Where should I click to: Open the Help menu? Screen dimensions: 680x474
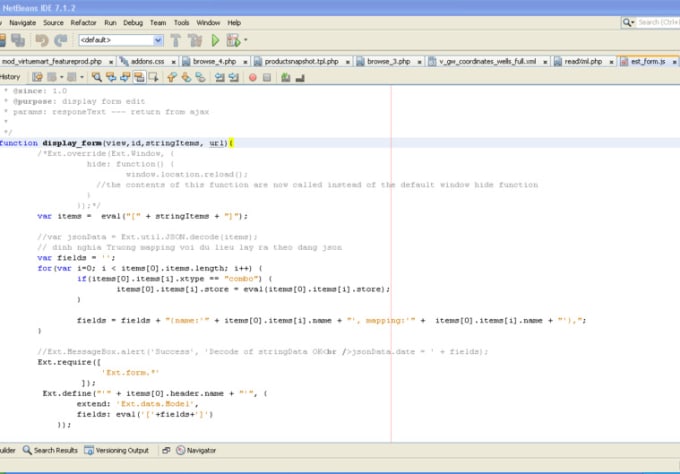[x=234, y=23]
